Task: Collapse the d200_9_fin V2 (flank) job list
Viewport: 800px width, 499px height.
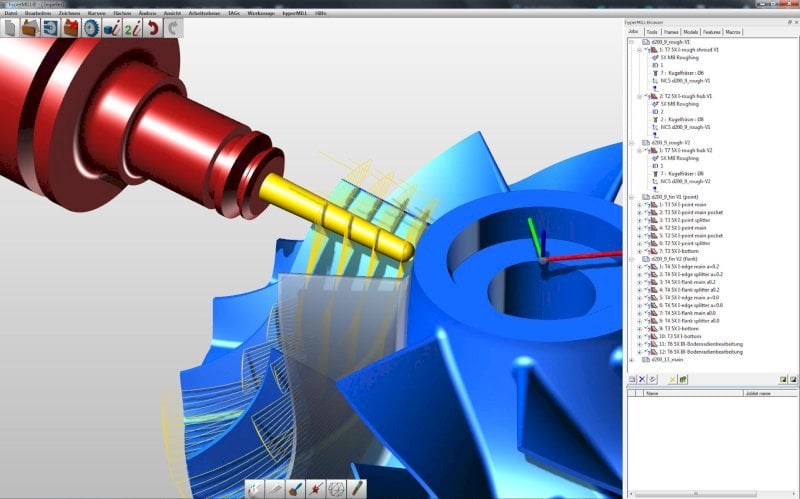Action: pyautogui.click(x=632, y=259)
